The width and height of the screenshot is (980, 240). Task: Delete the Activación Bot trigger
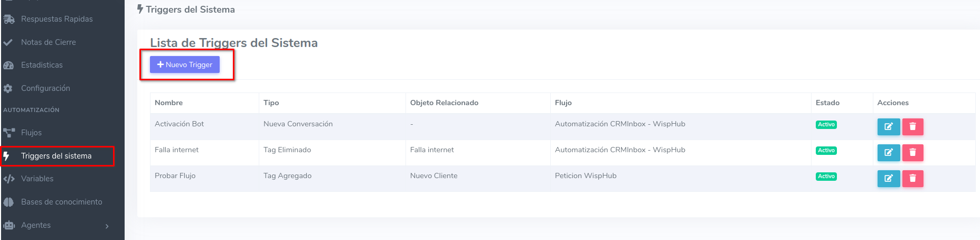(912, 127)
